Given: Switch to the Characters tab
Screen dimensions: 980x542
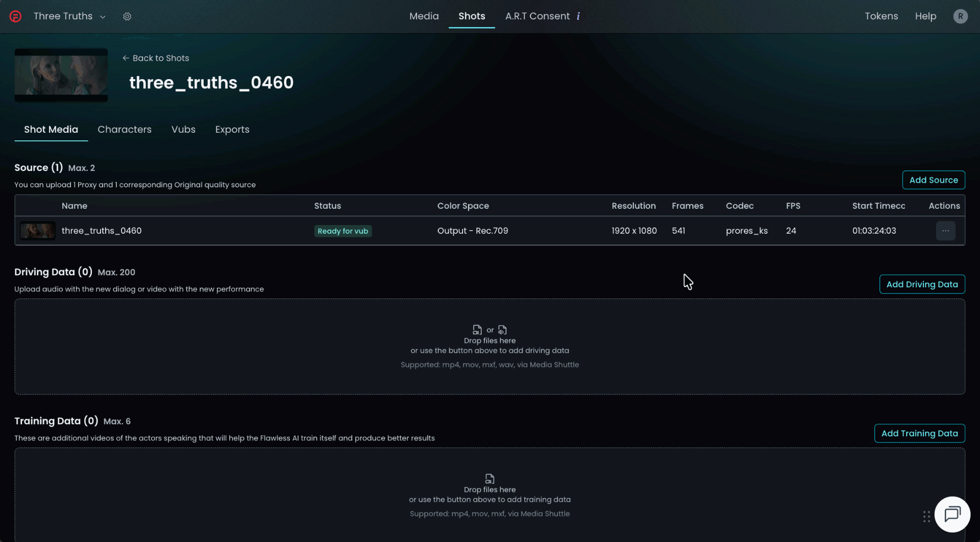Looking at the screenshot, I should 125,130.
